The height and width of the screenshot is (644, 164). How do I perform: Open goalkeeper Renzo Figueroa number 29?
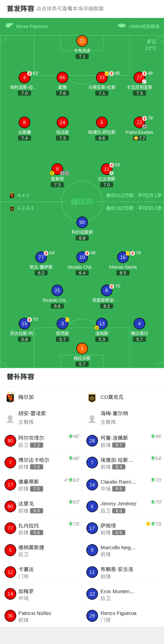[x=123, y=616]
